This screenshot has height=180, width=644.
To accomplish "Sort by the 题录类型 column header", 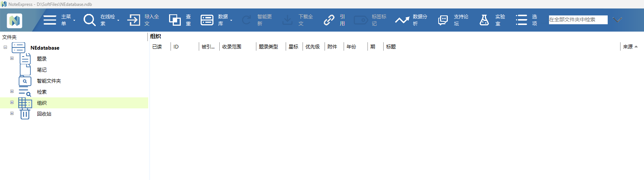I will (271, 47).
